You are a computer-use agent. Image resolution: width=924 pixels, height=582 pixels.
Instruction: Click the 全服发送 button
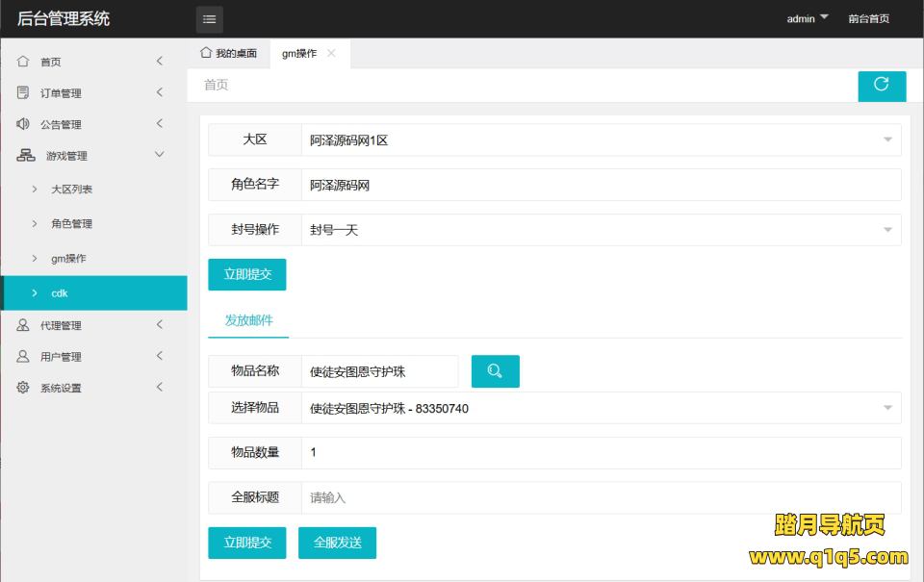pos(337,543)
